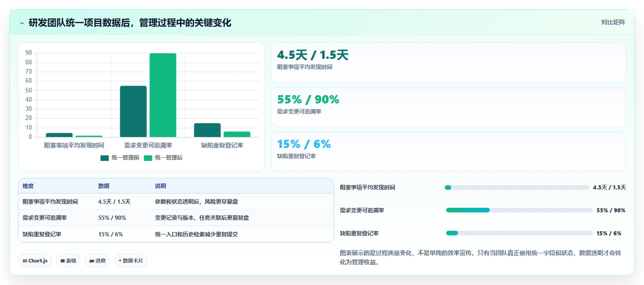Click the page title 研发团队统一项目数据后
Screen dimensions: 644x285
click(x=130, y=23)
